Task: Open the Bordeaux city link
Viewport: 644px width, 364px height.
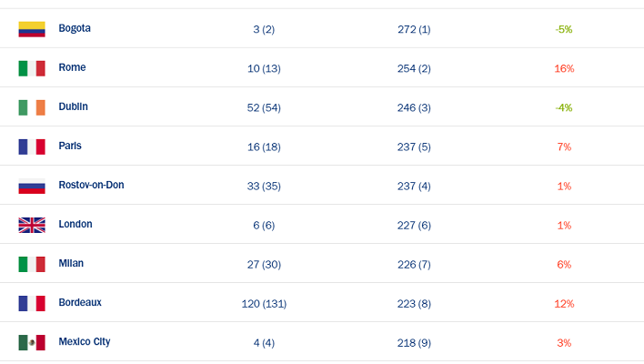Action: pyautogui.click(x=80, y=302)
